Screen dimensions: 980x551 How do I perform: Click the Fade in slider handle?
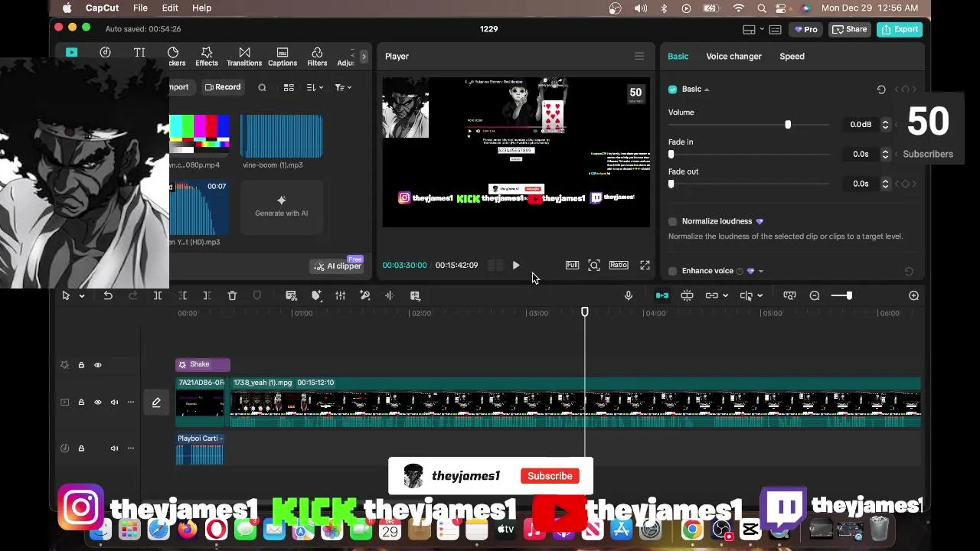coord(671,155)
